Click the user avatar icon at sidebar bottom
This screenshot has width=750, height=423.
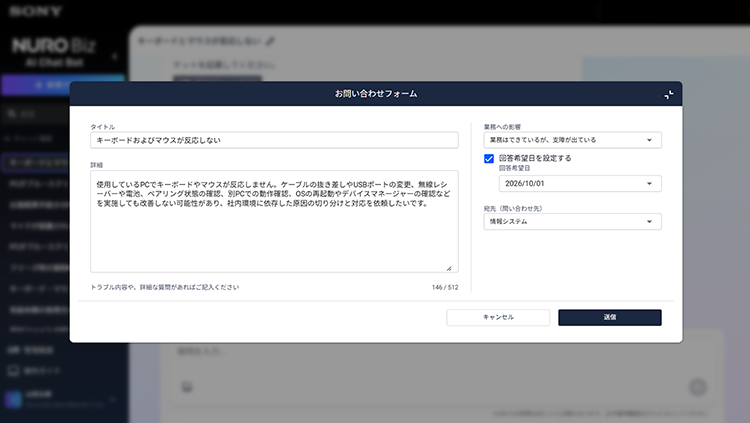[x=13, y=399]
